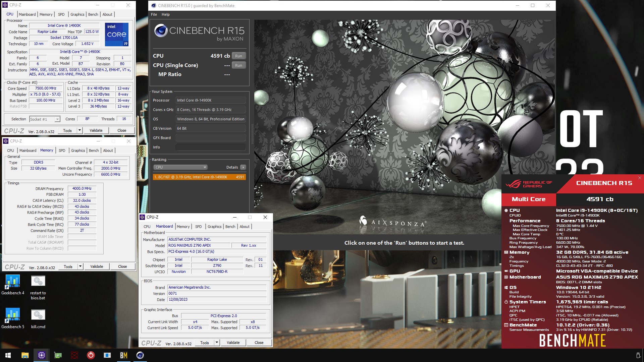Viewport: 644px width, 362px height.
Task: Switch to the Mainboard tab in top CPU-Z window
Action: point(27,14)
